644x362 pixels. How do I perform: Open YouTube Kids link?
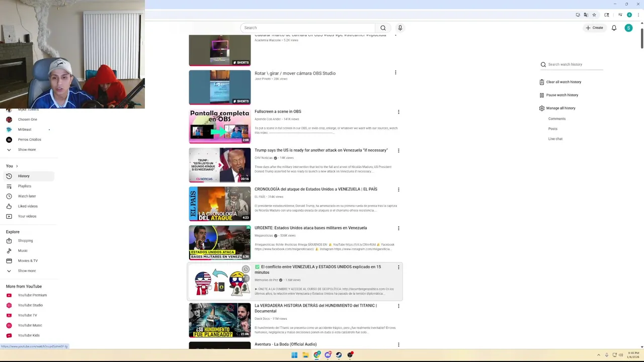[29, 335]
